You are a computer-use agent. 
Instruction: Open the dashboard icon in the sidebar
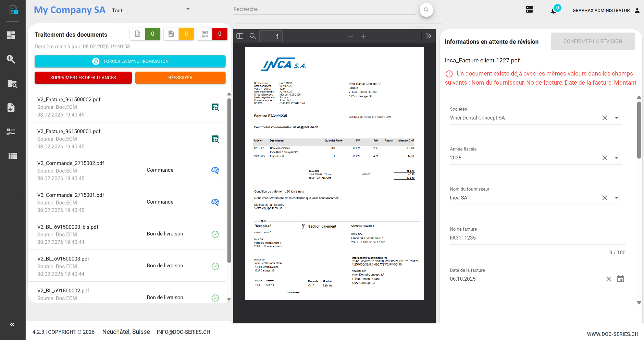(11, 35)
